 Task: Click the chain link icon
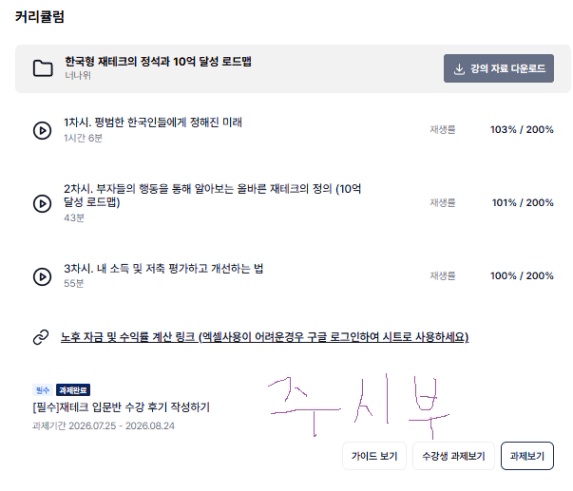click(x=41, y=337)
